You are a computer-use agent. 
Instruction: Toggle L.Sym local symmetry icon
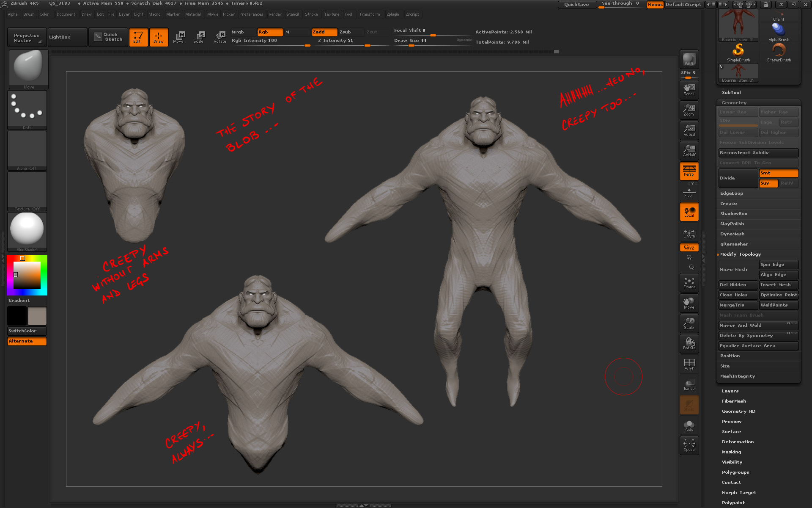pos(689,233)
